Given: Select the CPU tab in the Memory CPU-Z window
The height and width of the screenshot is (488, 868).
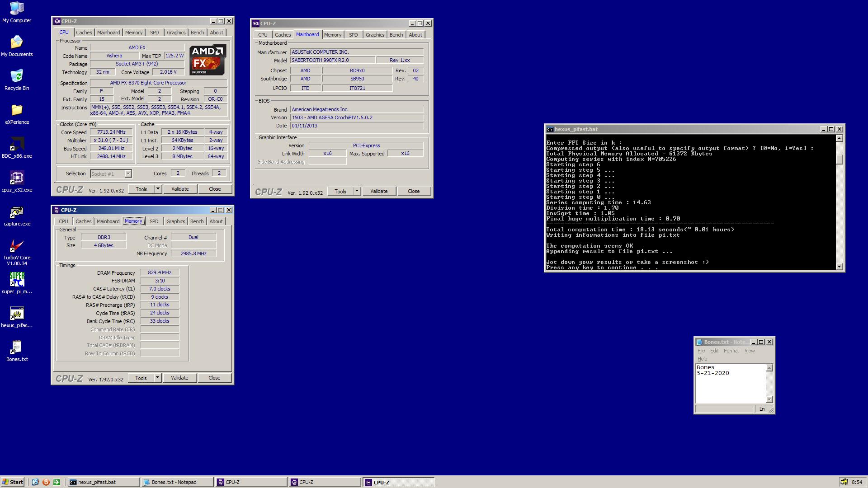Looking at the screenshot, I should pos(63,221).
